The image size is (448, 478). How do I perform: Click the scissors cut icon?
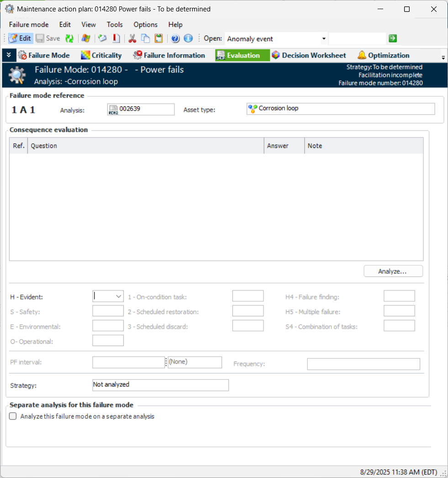click(132, 38)
